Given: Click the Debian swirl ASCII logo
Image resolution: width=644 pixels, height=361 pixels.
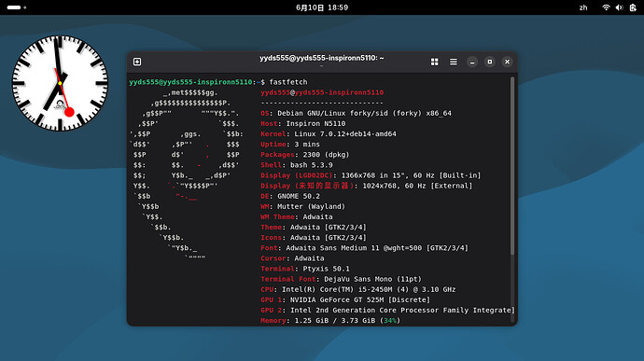Looking at the screenshot, I should tap(187, 175).
